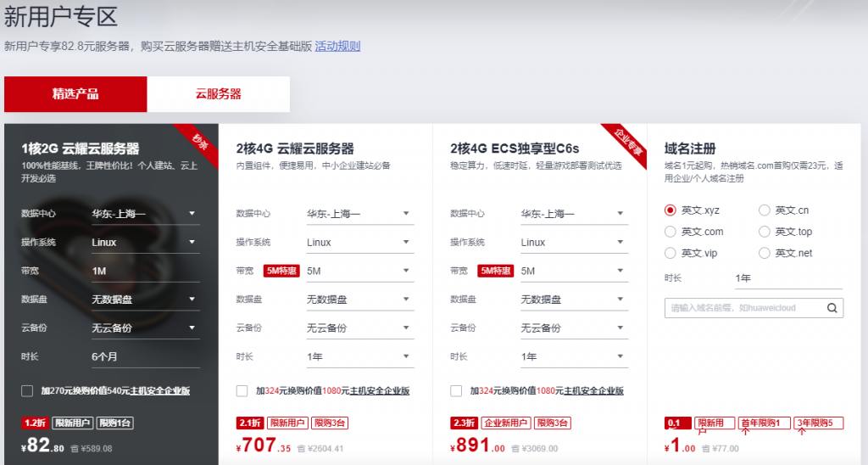Tick 加324元换购 checkbox on 2核4G 云耀 card
868x465 pixels.
(x=242, y=390)
